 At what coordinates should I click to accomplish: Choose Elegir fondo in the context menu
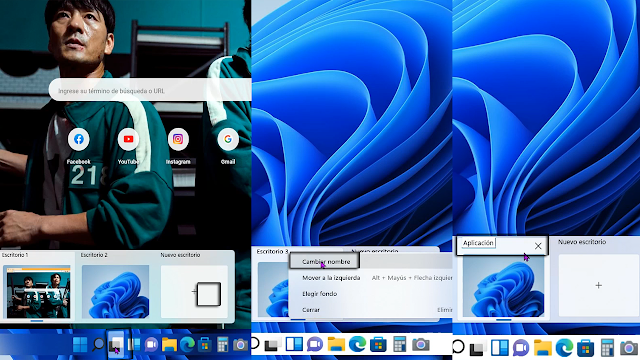tap(320, 293)
